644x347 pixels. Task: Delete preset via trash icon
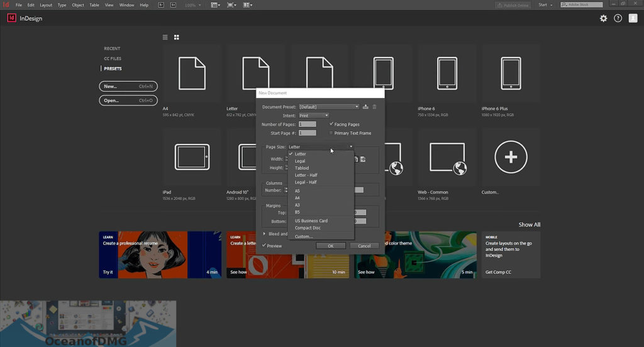pos(374,107)
